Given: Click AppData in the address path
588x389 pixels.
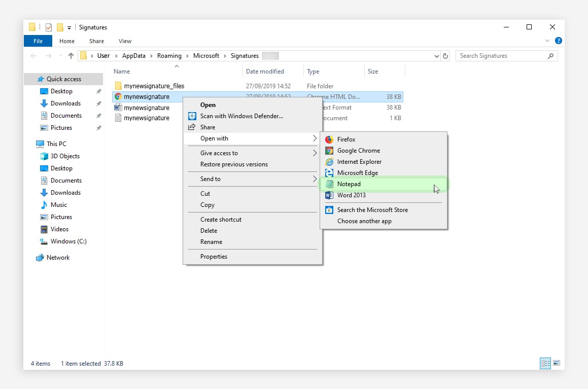Looking at the screenshot, I should click(x=134, y=56).
